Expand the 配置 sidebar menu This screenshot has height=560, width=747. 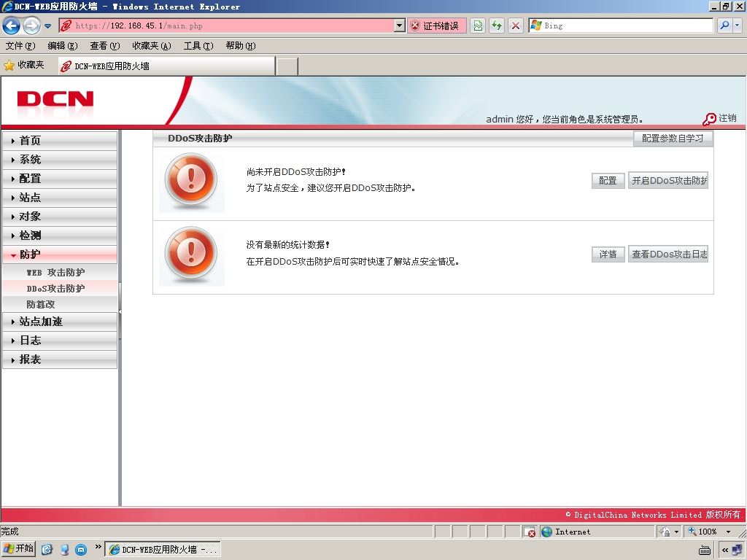(60, 179)
